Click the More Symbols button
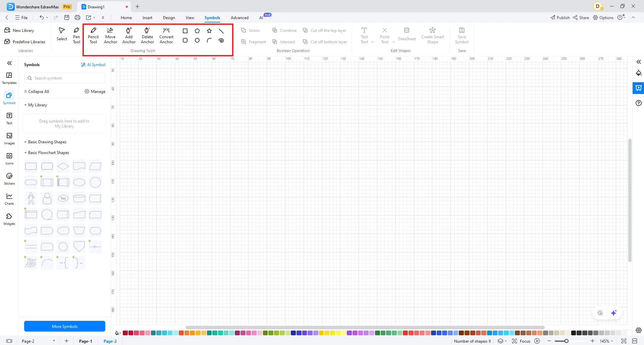 [x=65, y=326]
